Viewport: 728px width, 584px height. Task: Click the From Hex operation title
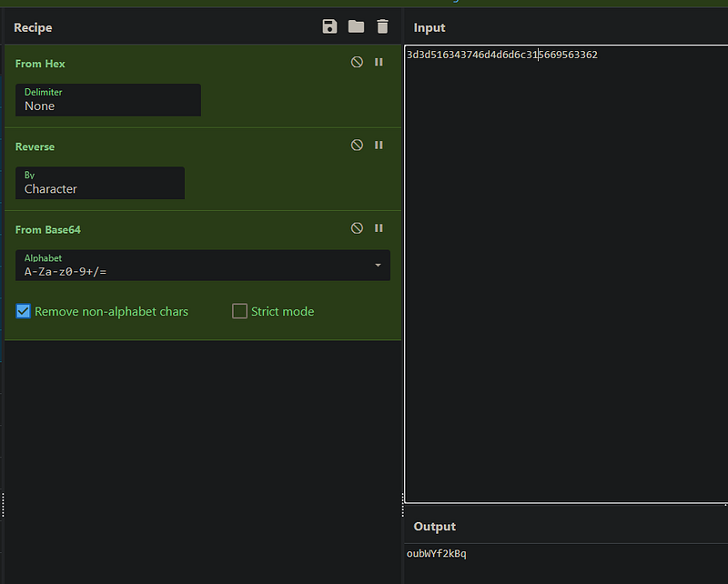40,64
